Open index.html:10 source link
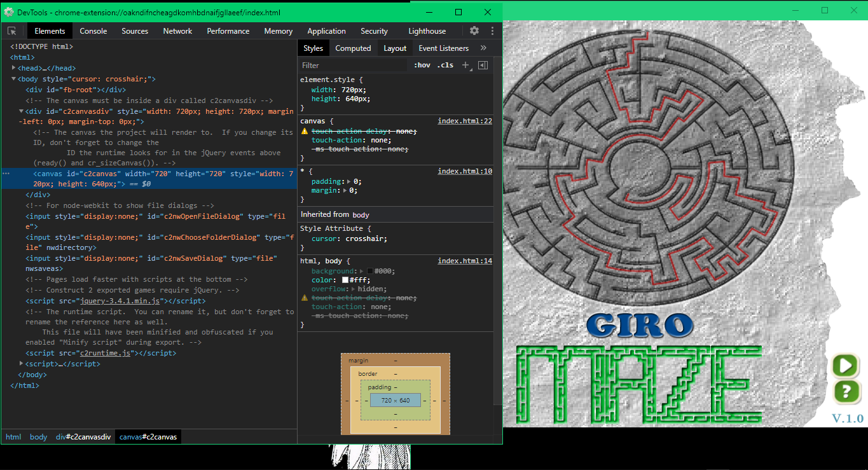Viewport: 868px width, 470px height. tap(465, 171)
